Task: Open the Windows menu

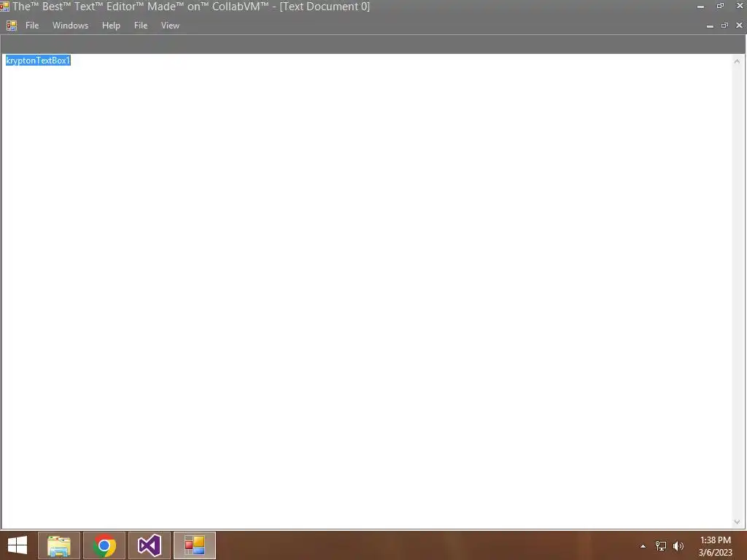Action: (70, 26)
